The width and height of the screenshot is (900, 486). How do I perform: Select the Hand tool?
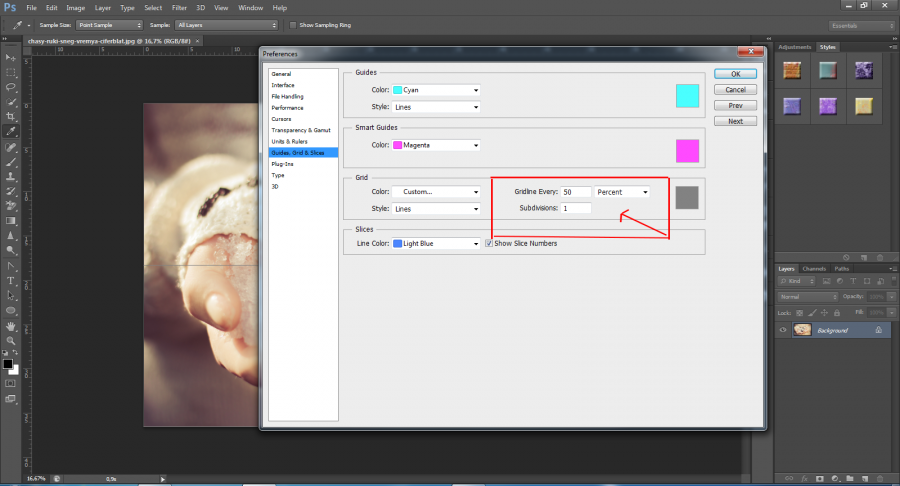11,325
